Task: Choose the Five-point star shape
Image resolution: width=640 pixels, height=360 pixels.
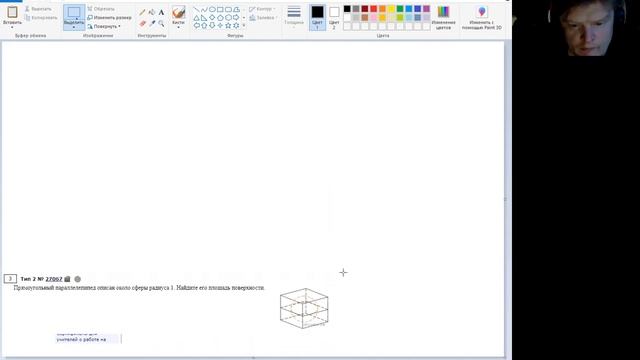Action: (228, 25)
